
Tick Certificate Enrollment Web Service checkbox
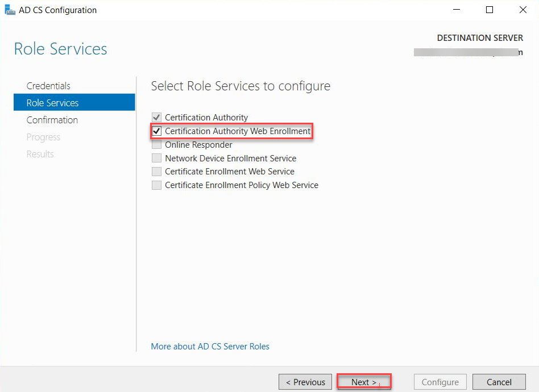[x=157, y=172]
